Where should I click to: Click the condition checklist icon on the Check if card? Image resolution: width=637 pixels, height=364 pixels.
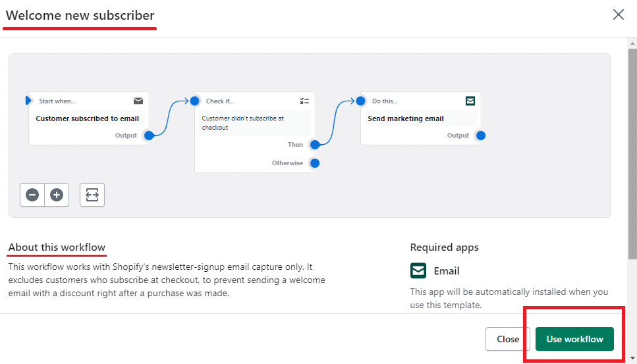tap(304, 101)
